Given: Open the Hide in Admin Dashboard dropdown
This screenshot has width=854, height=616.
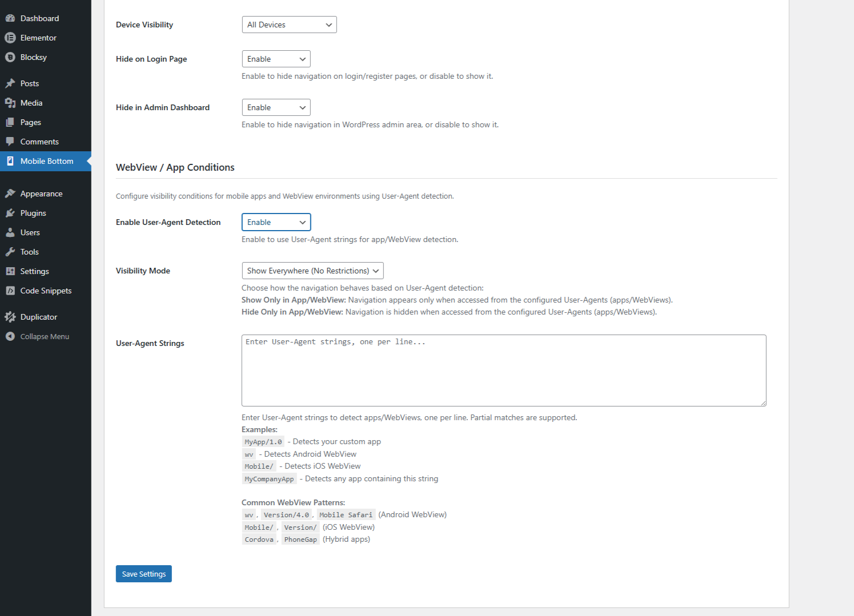Looking at the screenshot, I should [x=276, y=107].
